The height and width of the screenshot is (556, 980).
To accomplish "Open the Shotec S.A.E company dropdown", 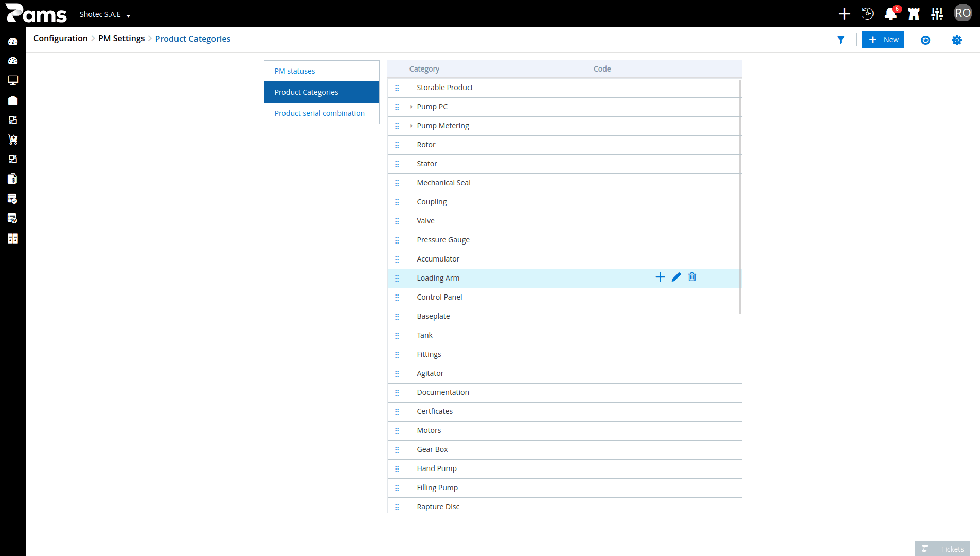I will click(105, 14).
